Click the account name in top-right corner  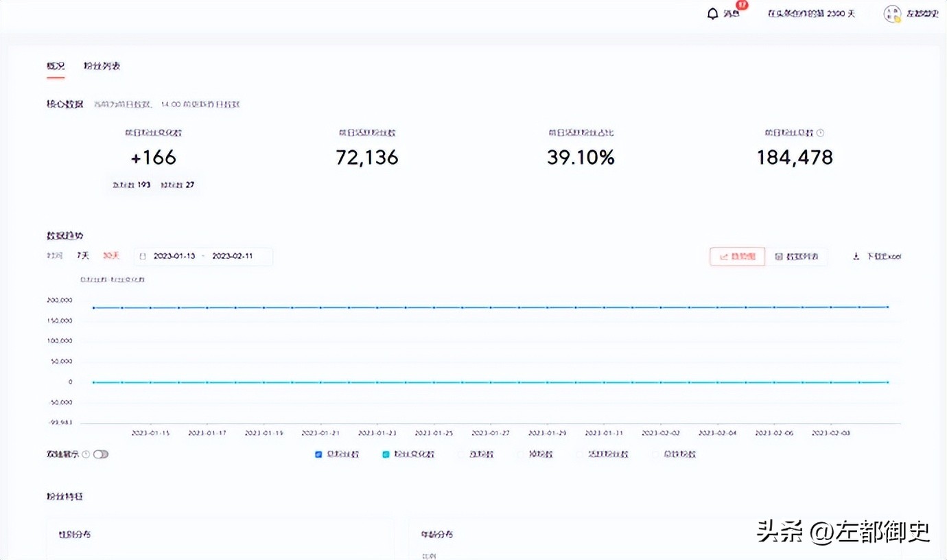click(x=922, y=14)
